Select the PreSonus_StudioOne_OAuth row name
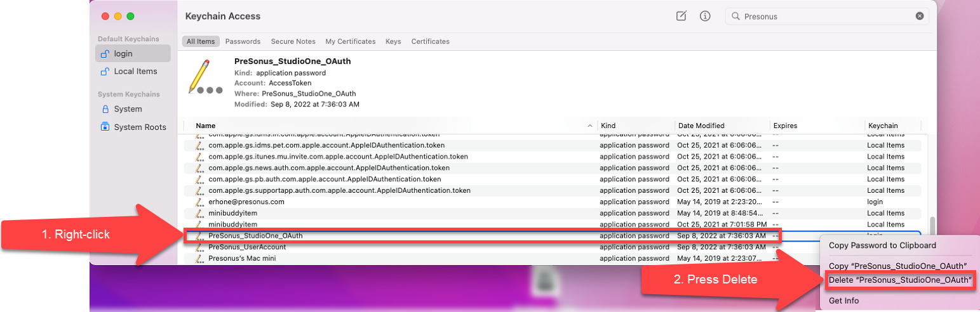This screenshot has height=312, width=980. coord(255,236)
